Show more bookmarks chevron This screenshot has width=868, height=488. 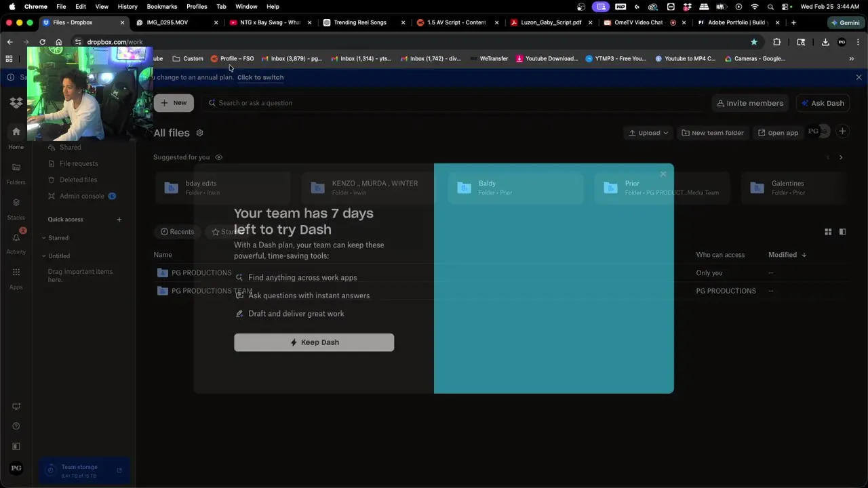[x=852, y=58]
